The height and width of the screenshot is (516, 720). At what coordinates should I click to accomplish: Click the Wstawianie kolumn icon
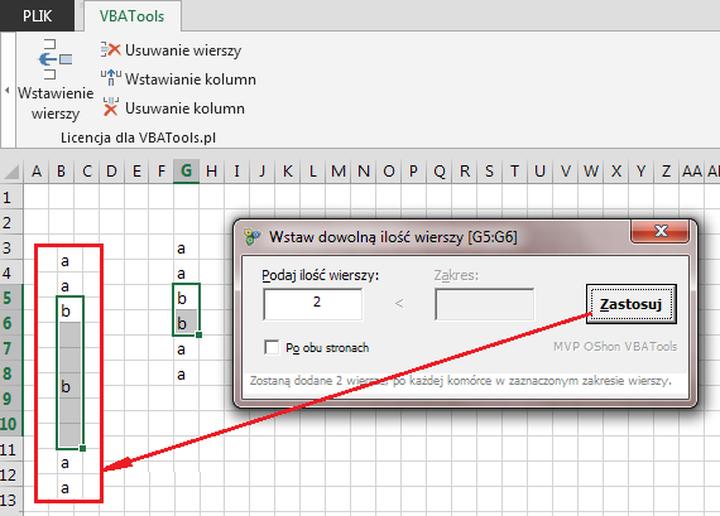pyautogui.click(x=111, y=79)
